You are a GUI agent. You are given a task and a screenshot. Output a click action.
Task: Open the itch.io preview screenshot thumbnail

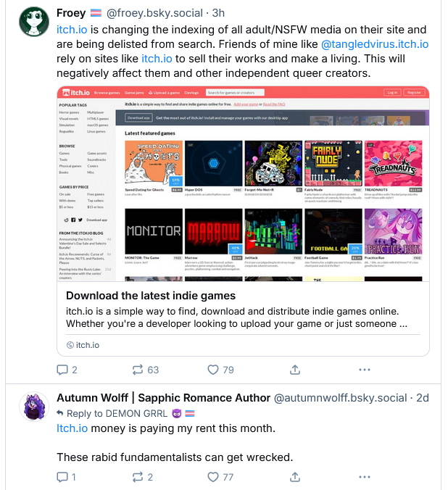243,183
